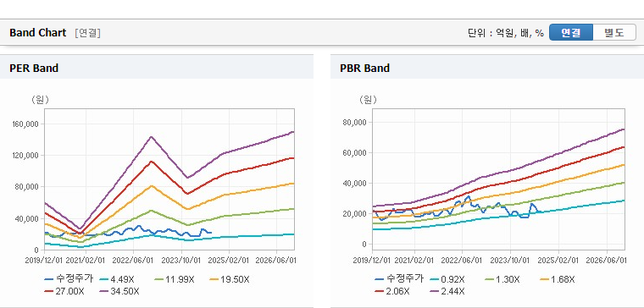This screenshot has height=308, width=644.
Task: Click the PBR Band panel title
Action: [364, 68]
